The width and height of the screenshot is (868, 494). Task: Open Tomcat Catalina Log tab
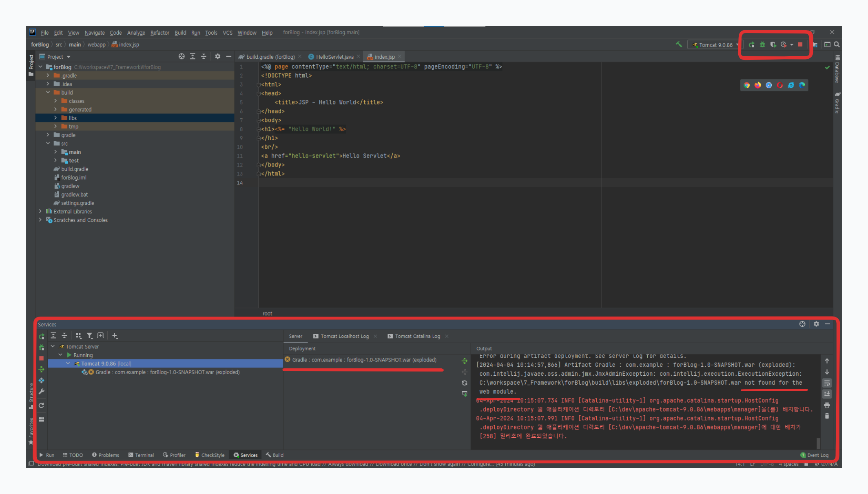pos(417,336)
